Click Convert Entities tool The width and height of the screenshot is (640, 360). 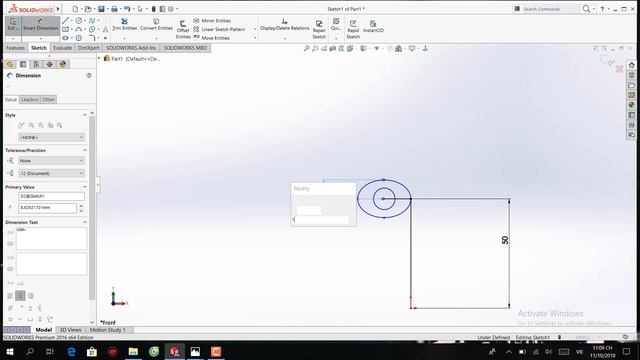pyautogui.click(x=156, y=24)
